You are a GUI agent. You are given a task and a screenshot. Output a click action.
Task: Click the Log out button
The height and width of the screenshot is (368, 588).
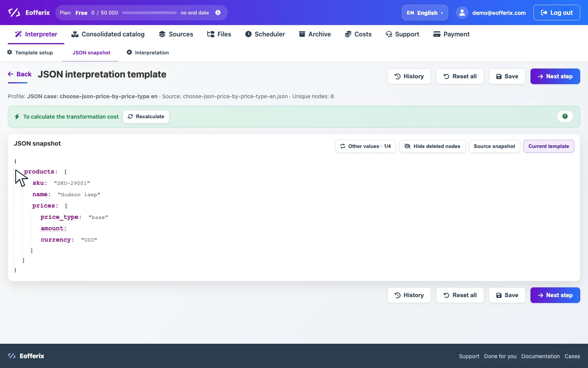(x=557, y=13)
